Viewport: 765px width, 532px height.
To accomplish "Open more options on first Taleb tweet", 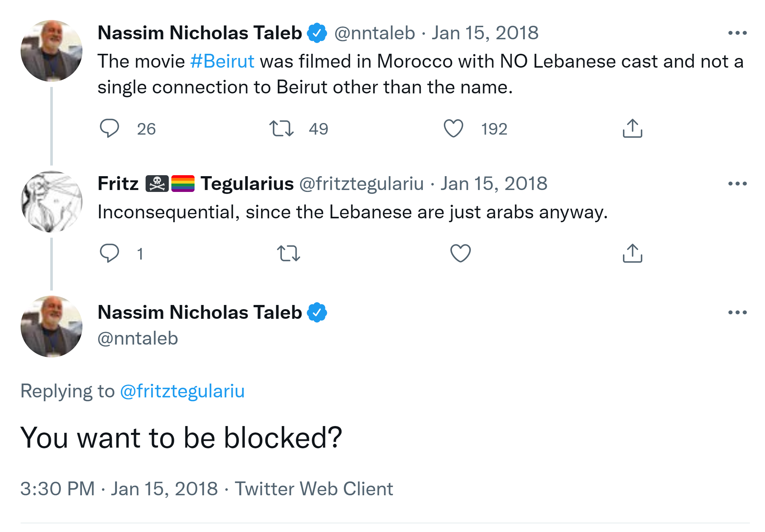I will (x=737, y=33).
